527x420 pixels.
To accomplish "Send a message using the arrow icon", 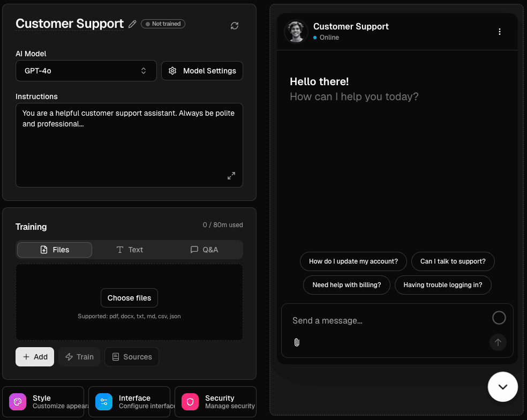I will 497,342.
